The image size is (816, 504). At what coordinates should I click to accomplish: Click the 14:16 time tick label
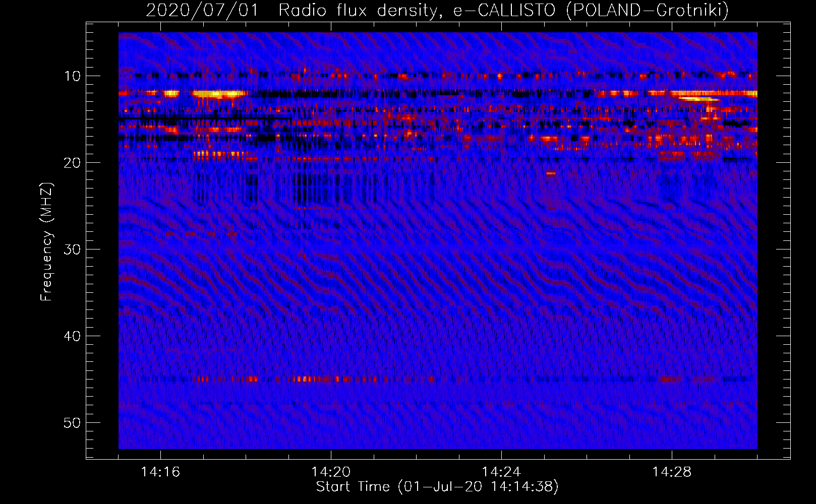[x=160, y=472]
